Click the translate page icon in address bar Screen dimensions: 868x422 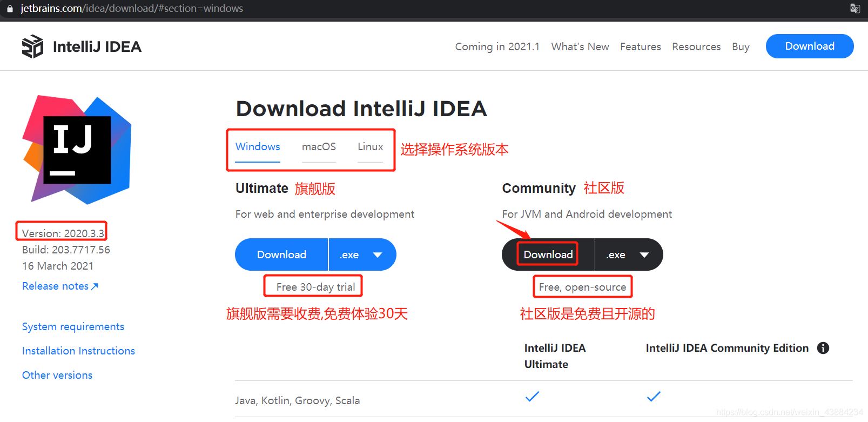click(854, 8)
